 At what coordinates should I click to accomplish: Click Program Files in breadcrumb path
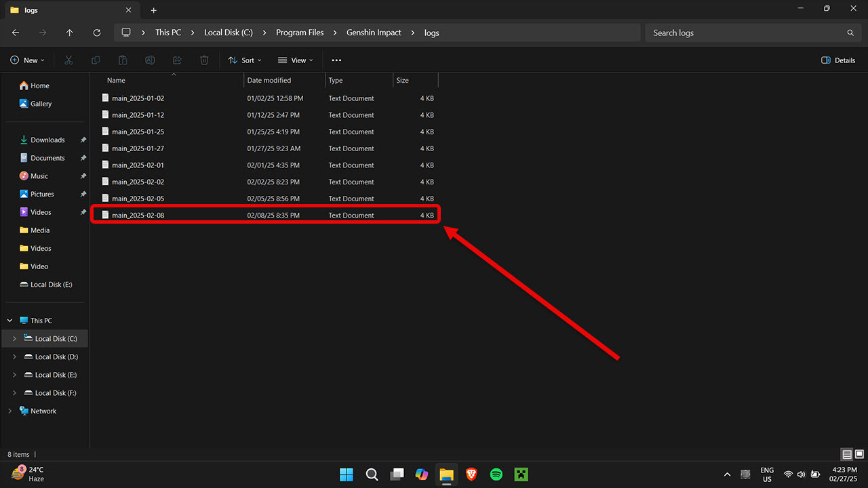(x=300, y=33)
